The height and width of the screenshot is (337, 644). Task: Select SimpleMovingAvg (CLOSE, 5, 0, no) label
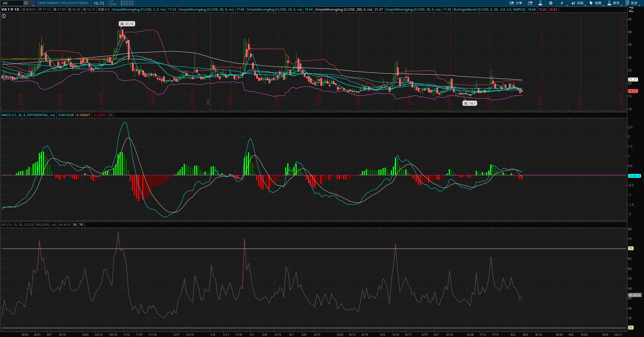[x=139, y=9]
